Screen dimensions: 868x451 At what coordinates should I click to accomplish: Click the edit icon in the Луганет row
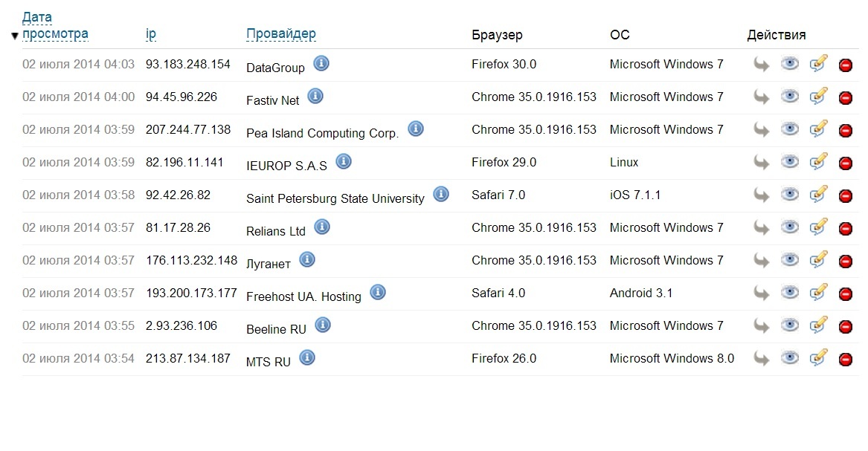(x=818, y=260)
